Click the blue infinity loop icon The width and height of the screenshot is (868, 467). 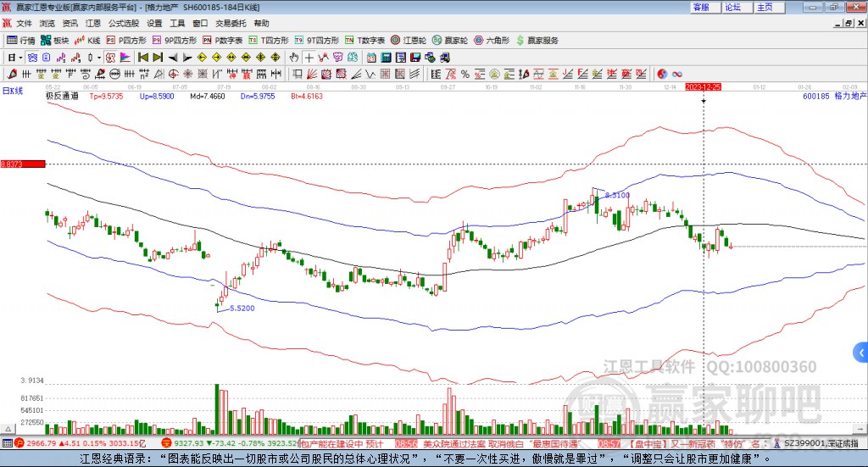tap(677, 74)
